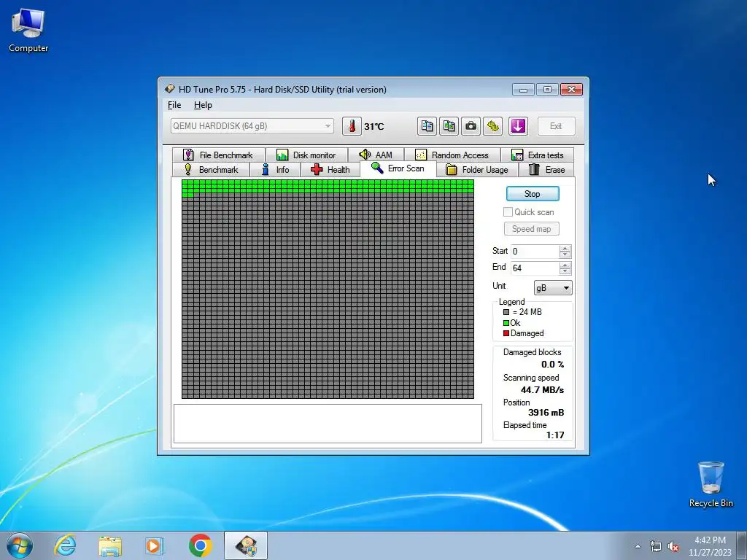
Task: Select the Error Scan tab
Action: (398, 168)
